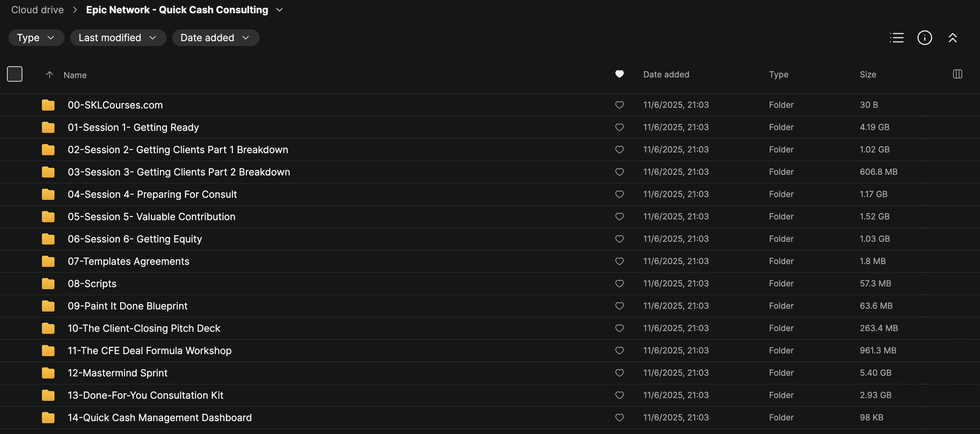Image resolution: width=980 pixels, height=434 pixels.
Task: Click the 08-Scripts folder icon
Action: click(x=48, y=284)
